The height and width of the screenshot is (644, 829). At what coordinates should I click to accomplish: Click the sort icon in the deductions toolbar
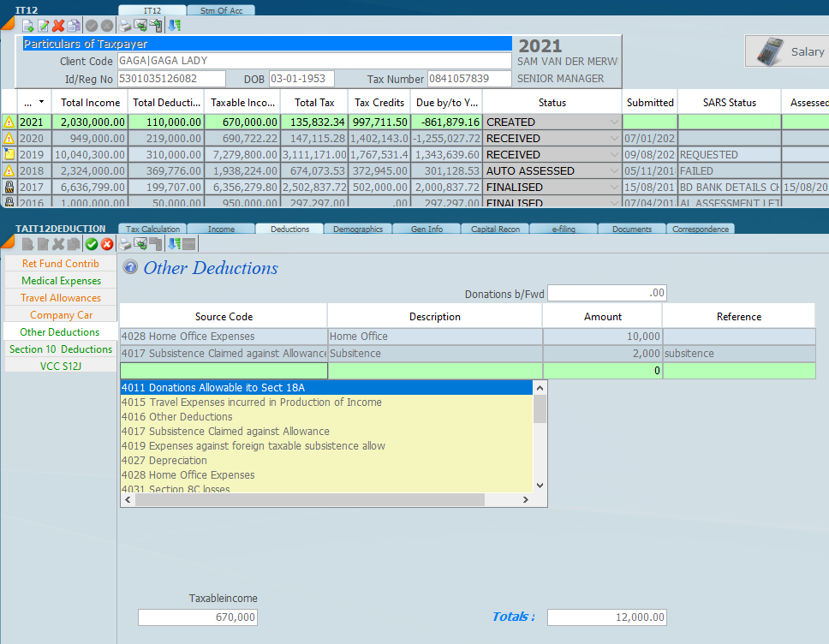pyautogui.click(x=174, y=244)
